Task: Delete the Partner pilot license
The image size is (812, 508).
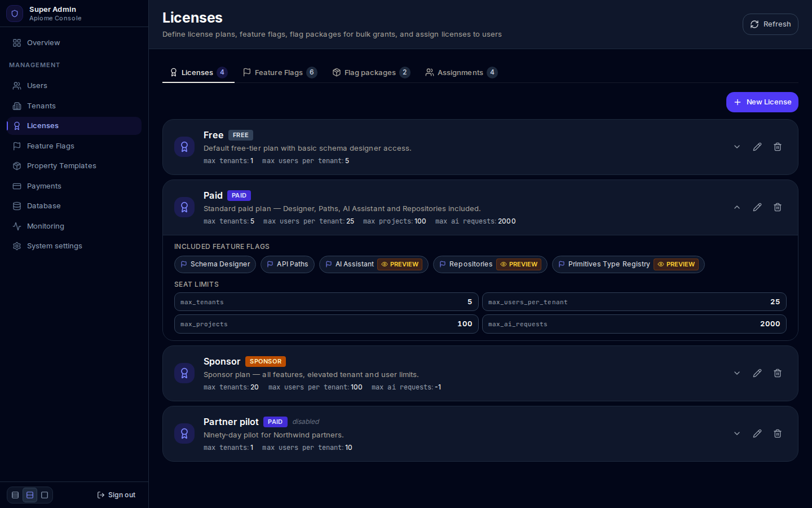Action: [x=778, y=433]
